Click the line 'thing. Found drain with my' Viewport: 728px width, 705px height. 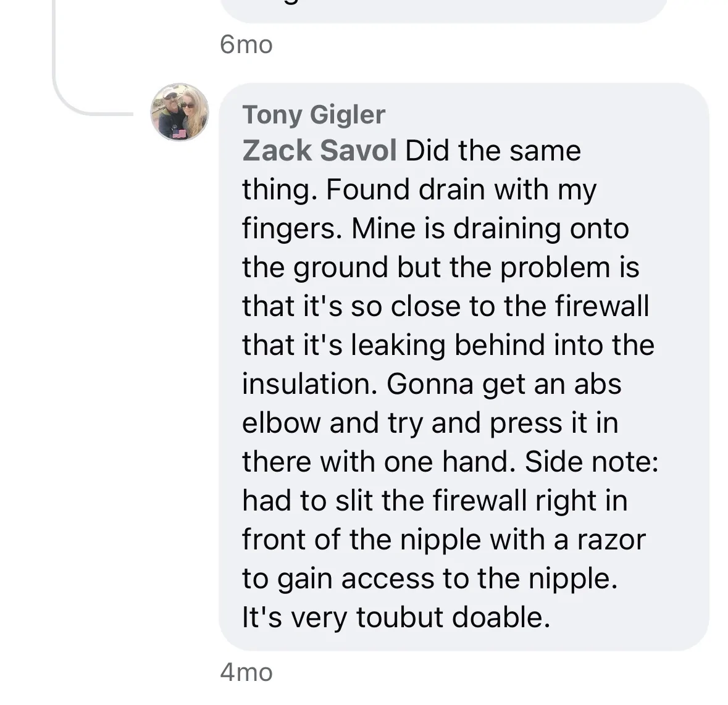click(x=419, y=190)
